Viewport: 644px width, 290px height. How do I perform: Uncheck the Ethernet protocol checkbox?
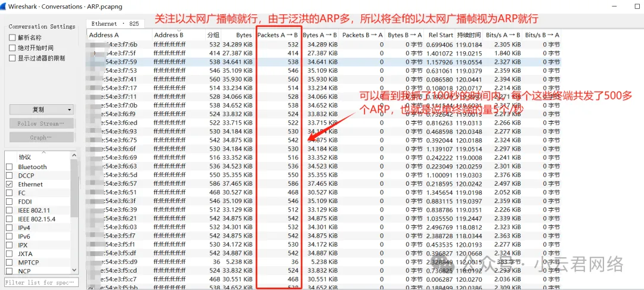pos(9,184)
